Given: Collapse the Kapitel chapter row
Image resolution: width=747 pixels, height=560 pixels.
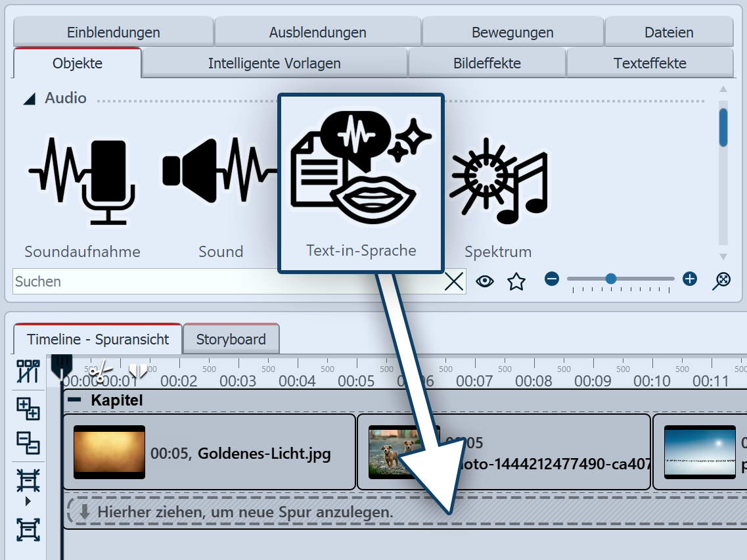Looking at the screenshot, I should (74, 400).
